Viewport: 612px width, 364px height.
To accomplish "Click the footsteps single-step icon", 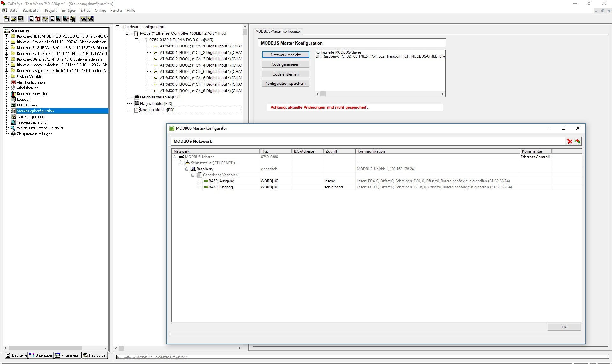I will point(45,19).
